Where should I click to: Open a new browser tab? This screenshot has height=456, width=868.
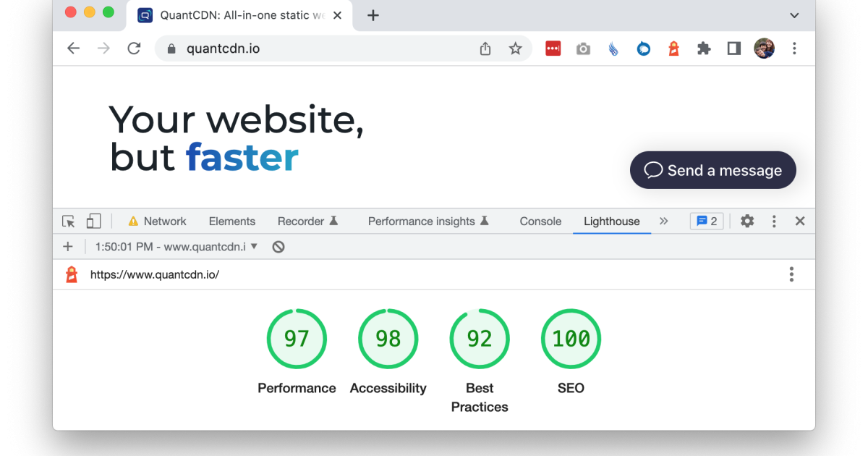point(373,15)
